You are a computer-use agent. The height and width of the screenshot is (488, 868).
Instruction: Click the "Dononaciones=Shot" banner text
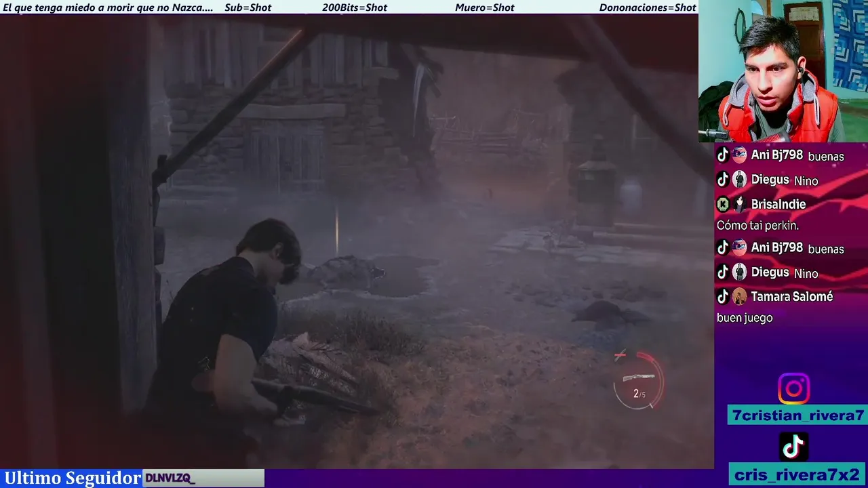click(x=648, y=7)
